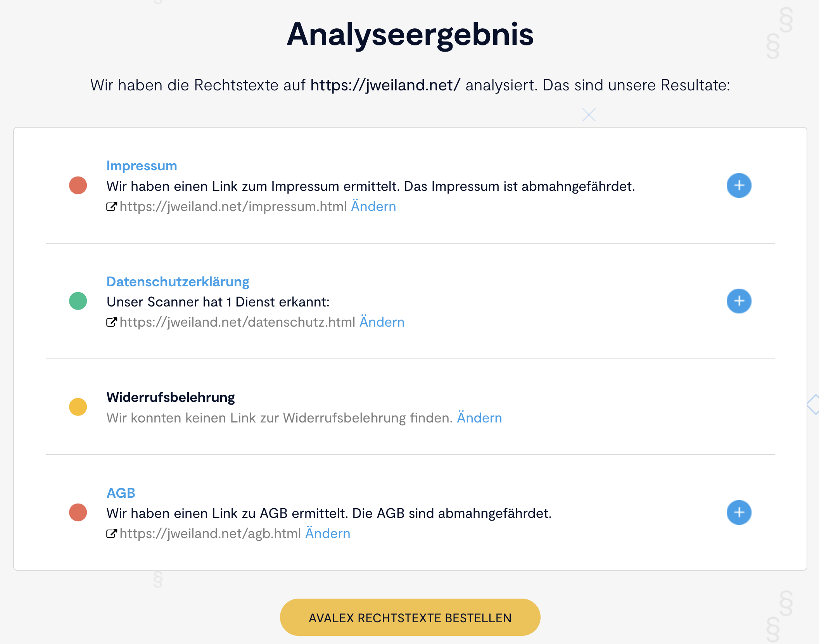Viewport: 819px width, 644px height.
Task: Click Ändern next to the impressum.html URL
Action: pyautogui.click(x=373, y=207)
